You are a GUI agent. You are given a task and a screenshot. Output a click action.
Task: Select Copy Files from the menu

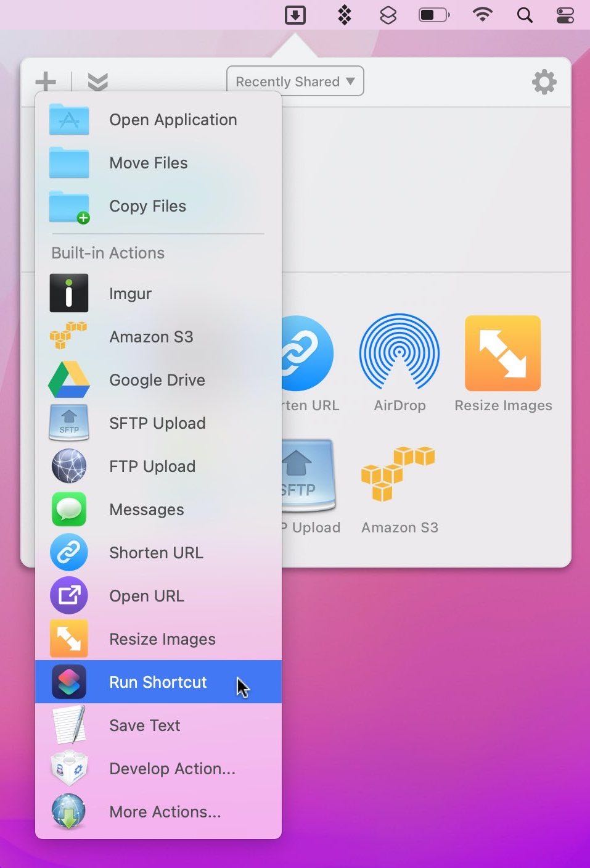(147, 206)
